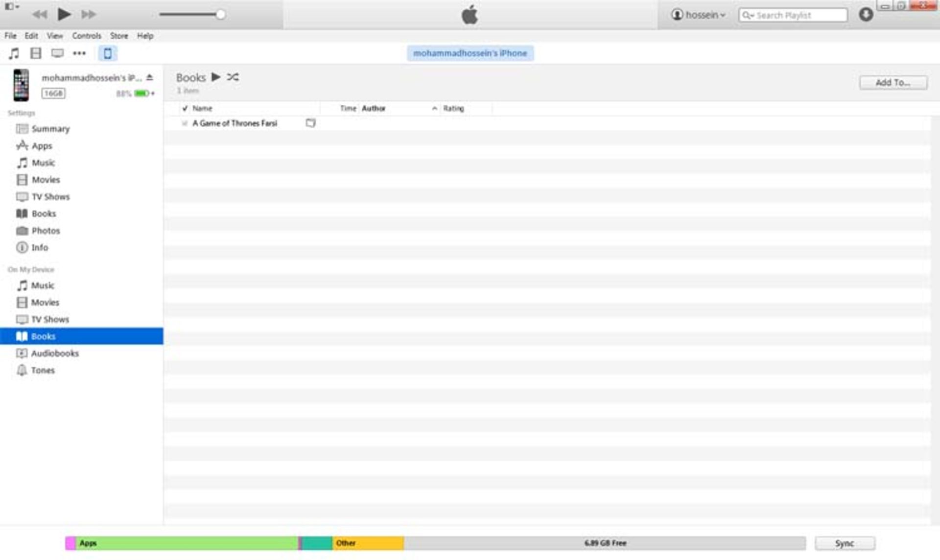The width and height of the screenshot is (940, 560).
Task: Switch to the Movies library icon
Action: (x=36, y=53)
